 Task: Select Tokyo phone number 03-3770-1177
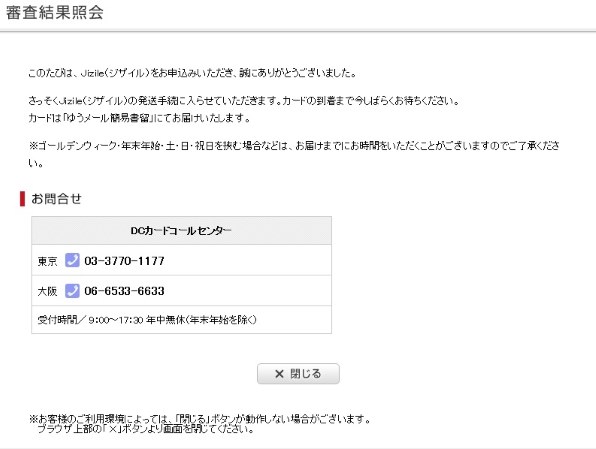point(124,261)
